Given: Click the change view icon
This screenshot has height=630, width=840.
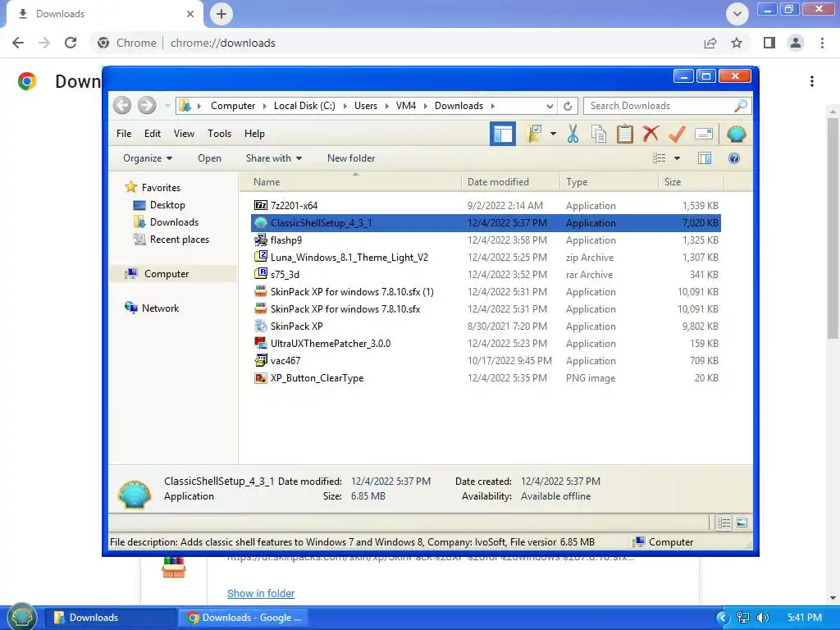Looking at the screenshot, I should (659, 158).
